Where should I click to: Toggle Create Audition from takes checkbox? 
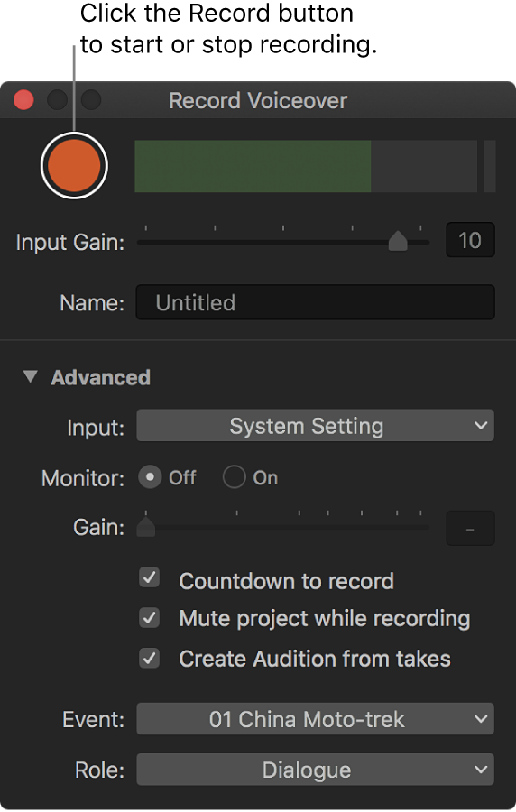(x=150, y=659)
